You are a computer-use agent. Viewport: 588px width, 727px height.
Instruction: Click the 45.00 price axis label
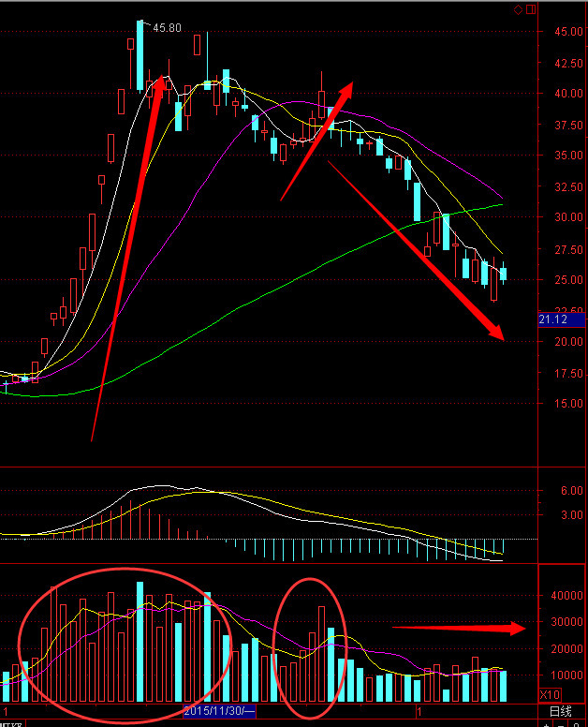point(568,32)
